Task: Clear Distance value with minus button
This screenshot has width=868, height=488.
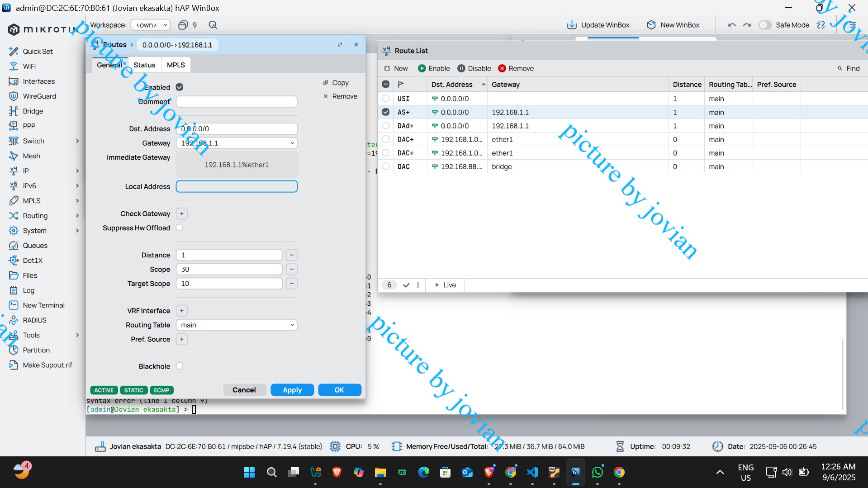Action: click(292, 256)
